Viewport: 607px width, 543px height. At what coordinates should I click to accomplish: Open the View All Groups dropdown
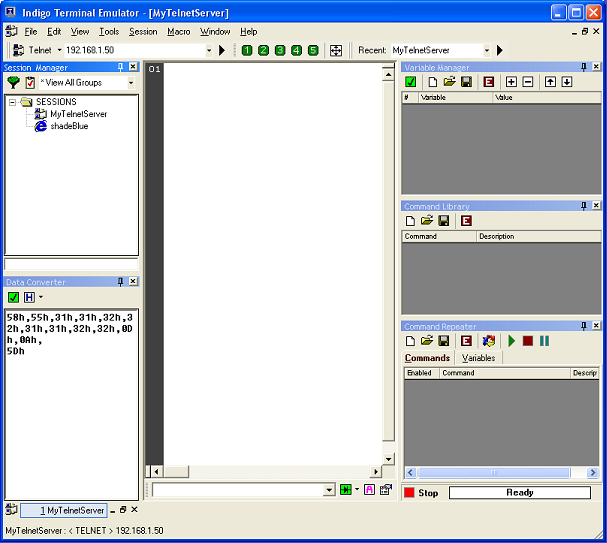tap(131, 83)
